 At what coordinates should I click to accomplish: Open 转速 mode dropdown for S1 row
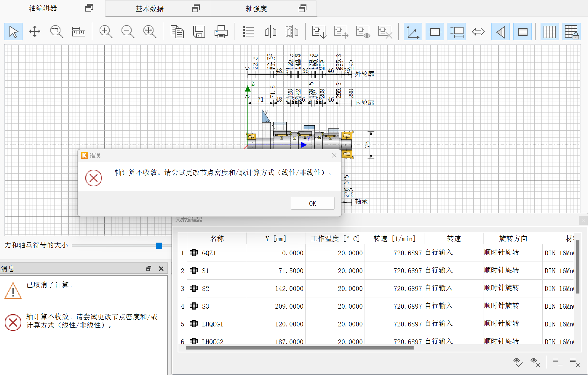pos(453,270)
